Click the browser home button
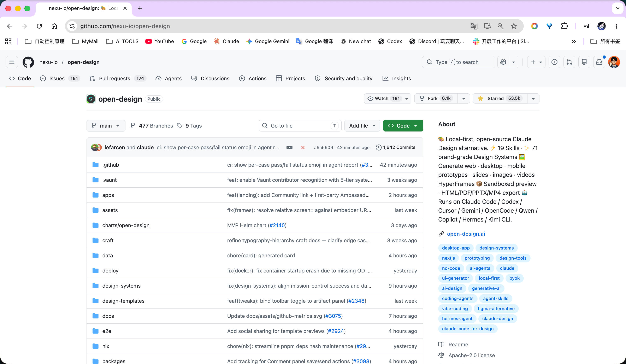Viewport: 626px width, 364px height. click(54, 26)
